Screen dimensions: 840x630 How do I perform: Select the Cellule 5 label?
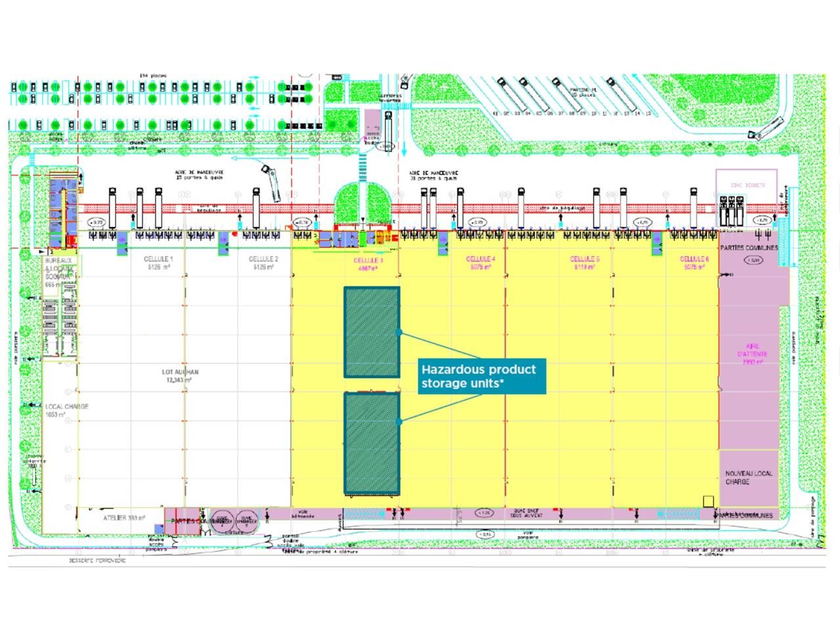coord(584,263)
